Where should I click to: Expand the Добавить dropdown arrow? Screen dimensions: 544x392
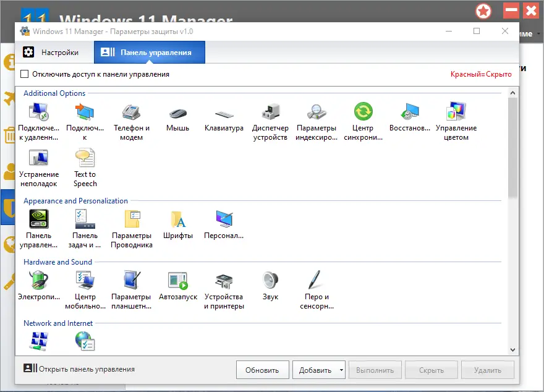tap(340, 370)
